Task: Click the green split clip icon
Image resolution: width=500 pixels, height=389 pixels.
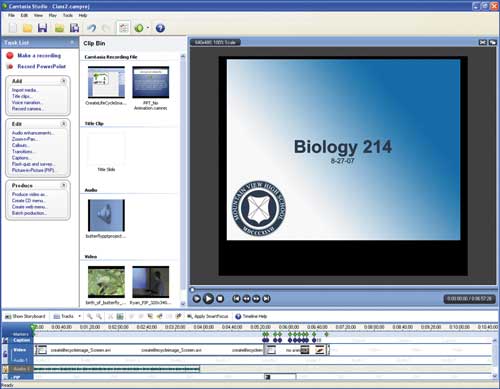Action: [x=120, y=316]
